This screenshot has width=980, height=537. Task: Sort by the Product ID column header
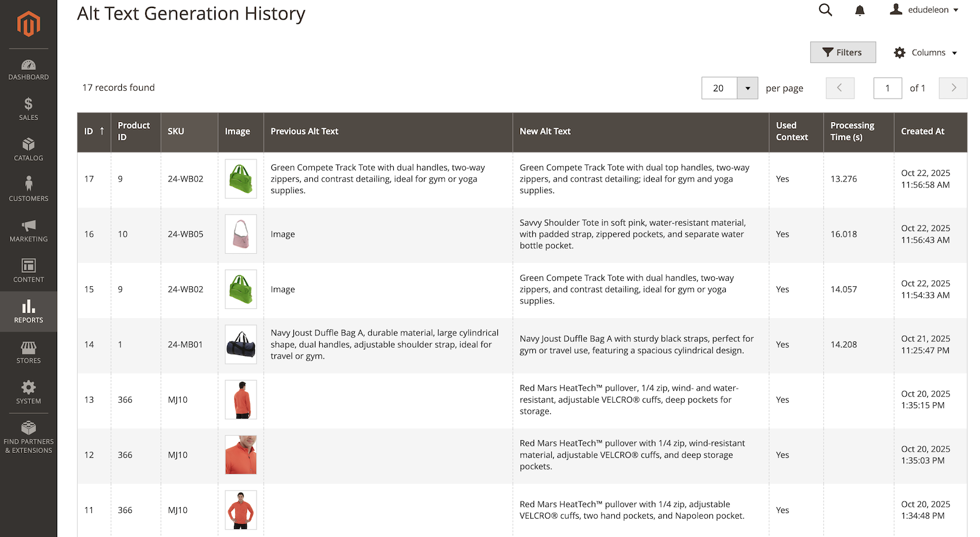click(135, 132)
